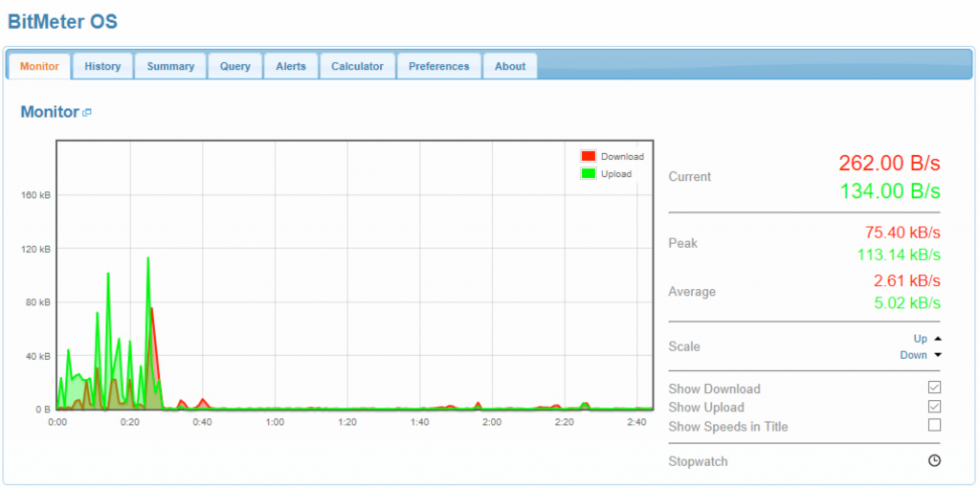This screenshot has height=489, width=980.
Task: Start the Stopwatch via clock icon
Action: point(934,460)
